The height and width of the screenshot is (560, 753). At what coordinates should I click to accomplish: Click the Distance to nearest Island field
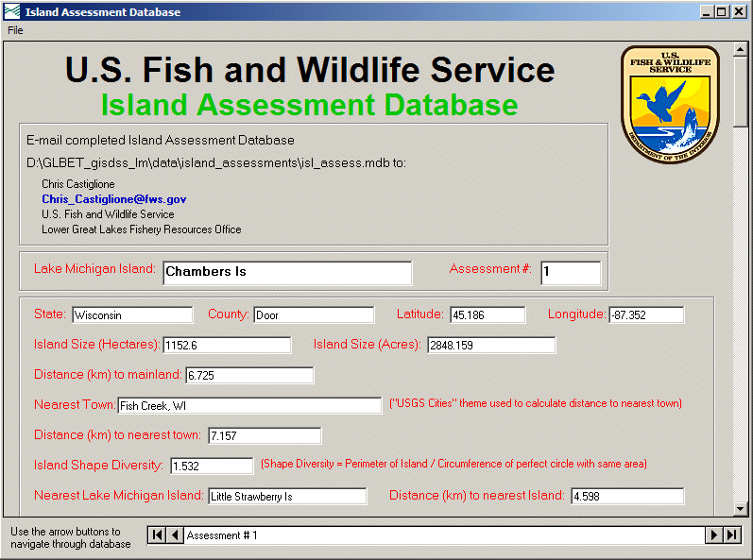point(627,496)
